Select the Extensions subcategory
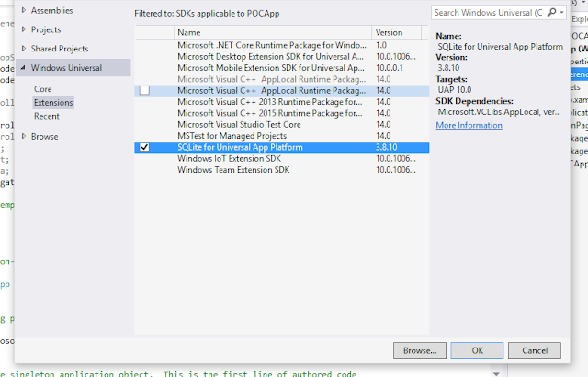588x377 pixels. point(53,102)
